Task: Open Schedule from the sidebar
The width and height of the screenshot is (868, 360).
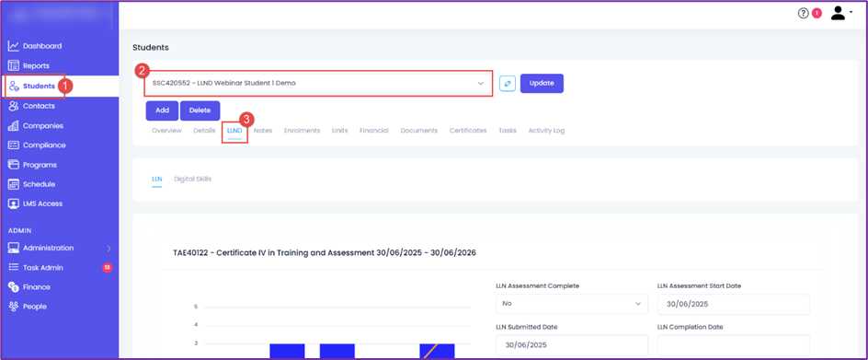Action: click(39, 184)
